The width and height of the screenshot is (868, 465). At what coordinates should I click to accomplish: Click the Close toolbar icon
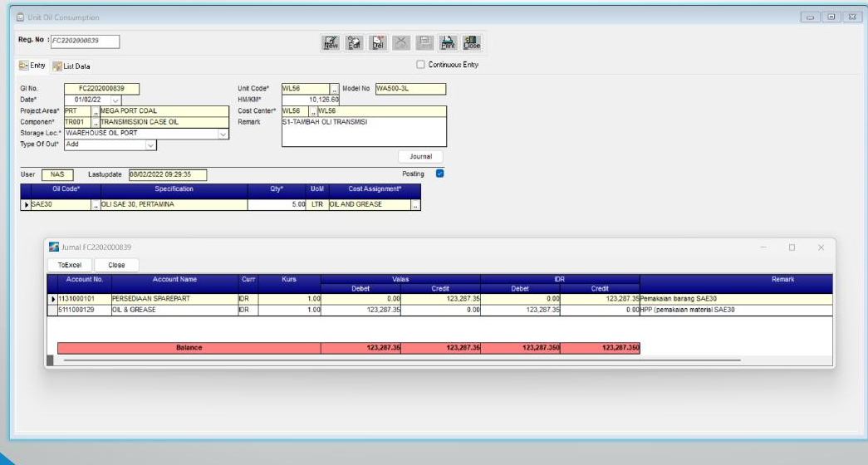[x=472, y=42]
